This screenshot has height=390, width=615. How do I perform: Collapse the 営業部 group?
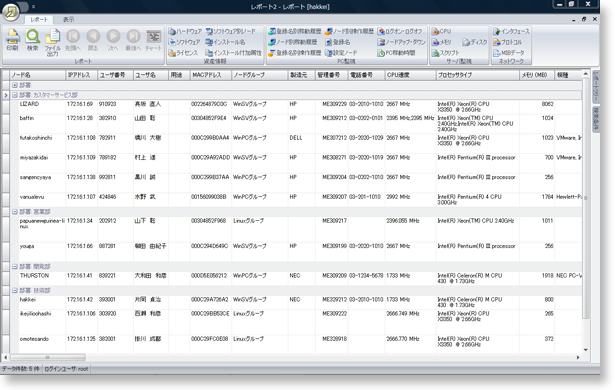[x=15, y=212]
